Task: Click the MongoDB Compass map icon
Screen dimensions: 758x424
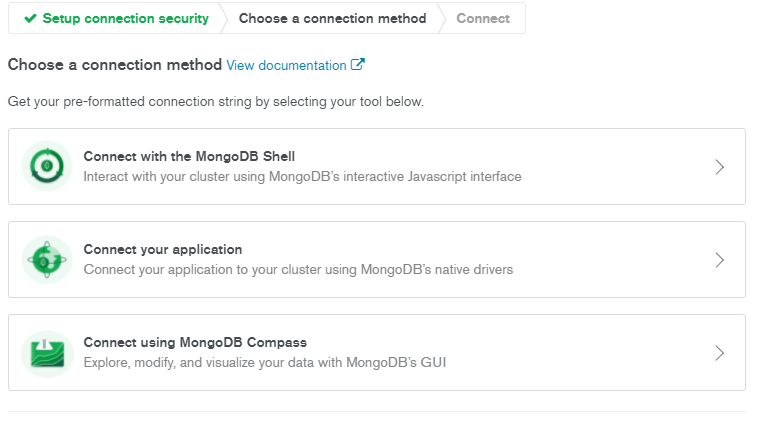Action: (x=47, y=353)
